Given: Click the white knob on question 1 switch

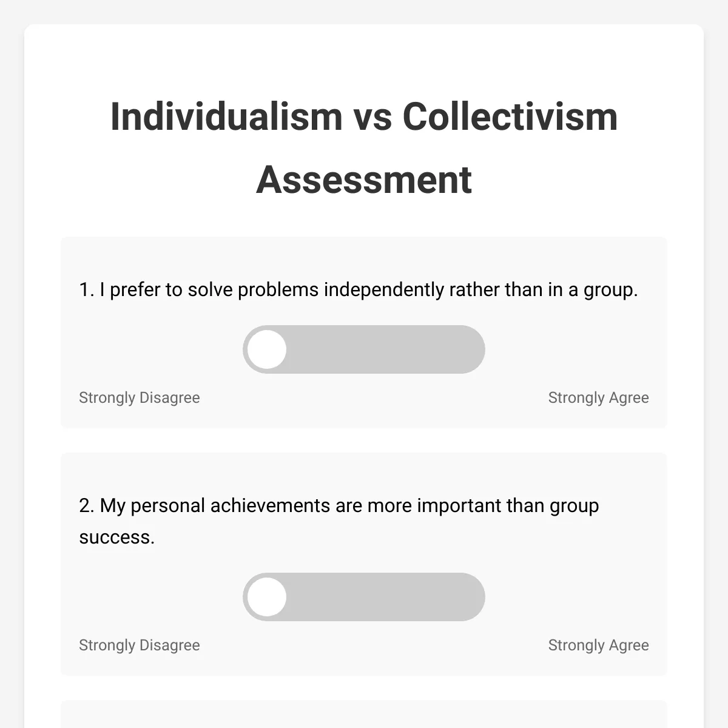Looking at the screenshot, I should [267, 349].
